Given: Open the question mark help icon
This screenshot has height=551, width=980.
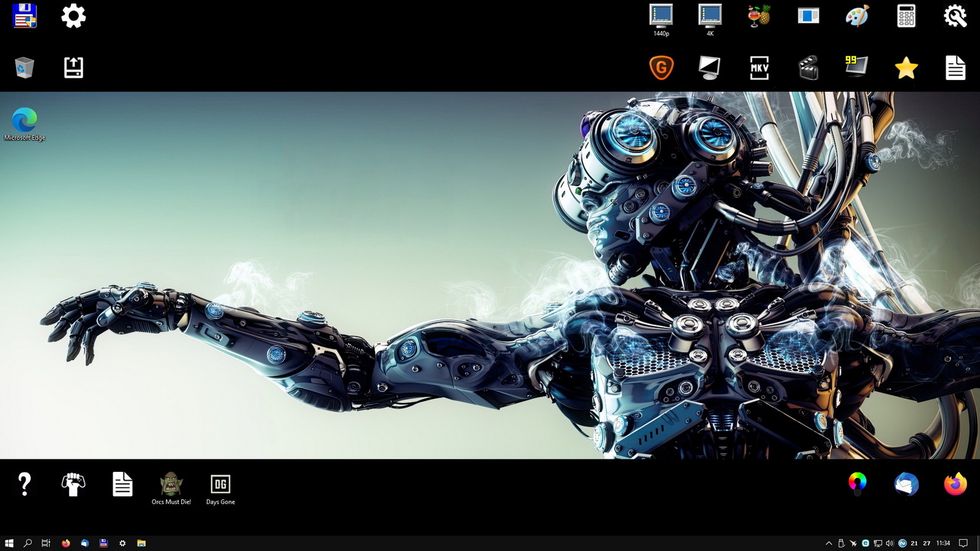Looking at the screenshot, I should (25, 484).
